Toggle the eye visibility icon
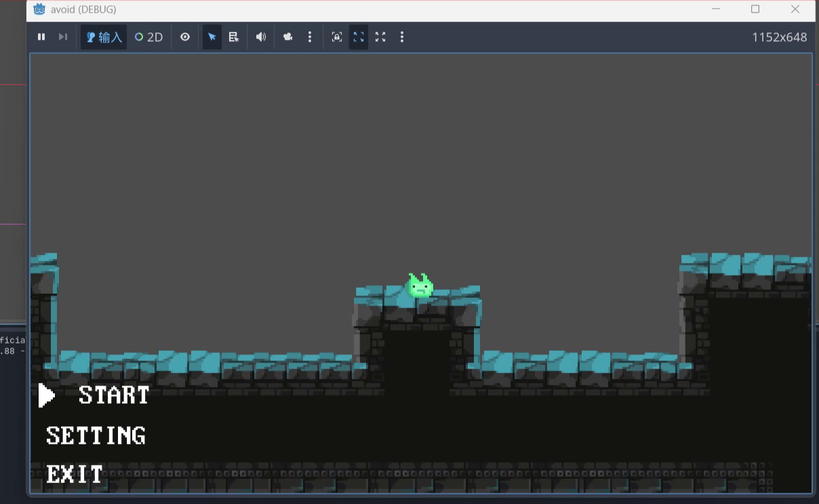 (x=185, y=37)
